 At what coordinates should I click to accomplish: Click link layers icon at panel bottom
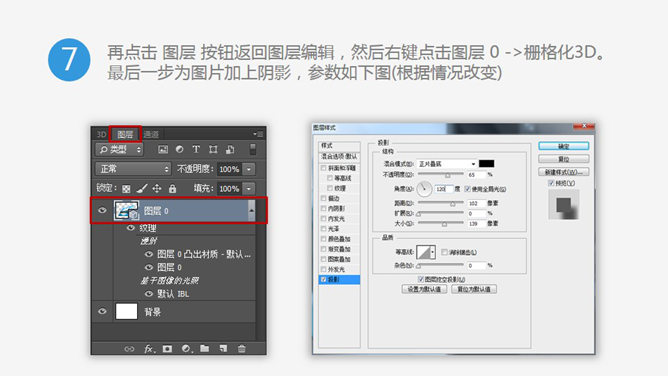coord(129,349)
